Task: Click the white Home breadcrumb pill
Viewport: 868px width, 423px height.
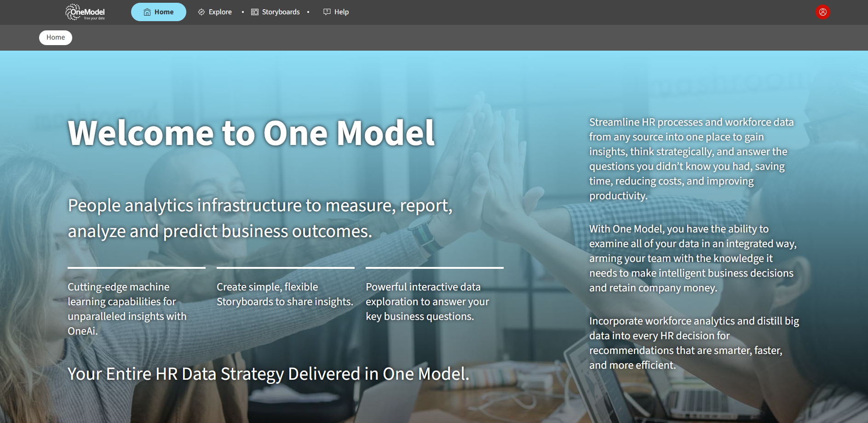Action: point(56,37)
